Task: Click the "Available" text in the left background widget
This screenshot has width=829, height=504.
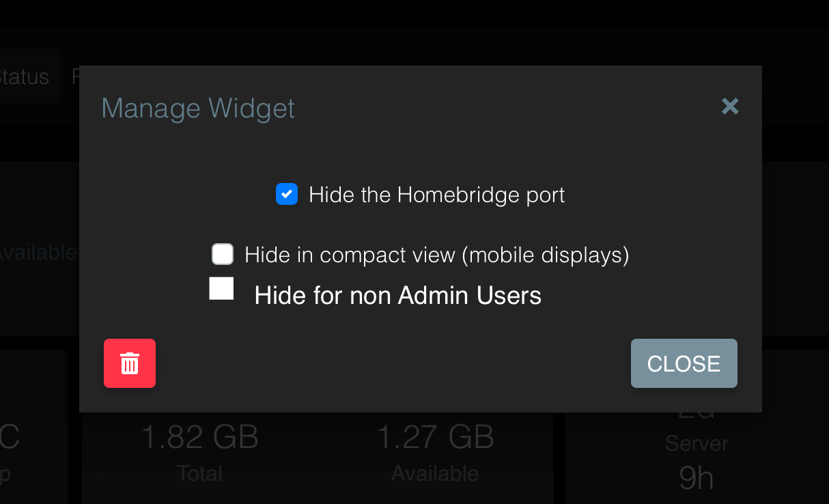Action: pyautogui.click(x=38, y=252)
